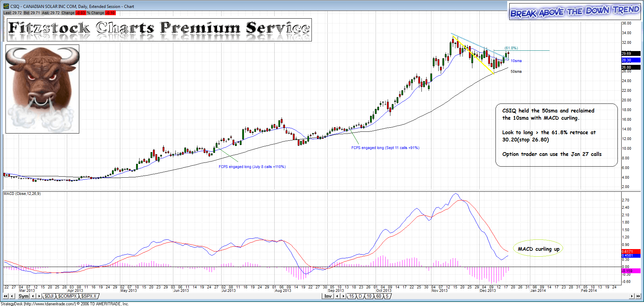Jump to first symbol with double-left arrow
This screenshot has width=644, height=306.
point(6,296)
